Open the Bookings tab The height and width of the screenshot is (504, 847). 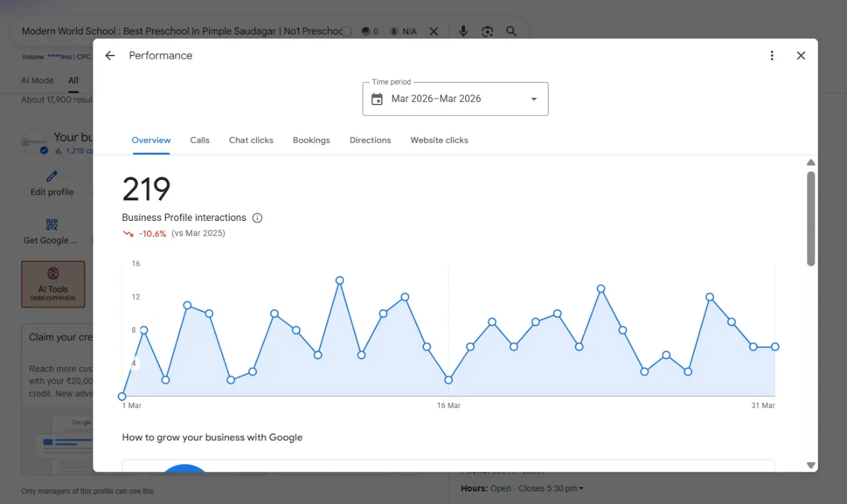point(312,140)
